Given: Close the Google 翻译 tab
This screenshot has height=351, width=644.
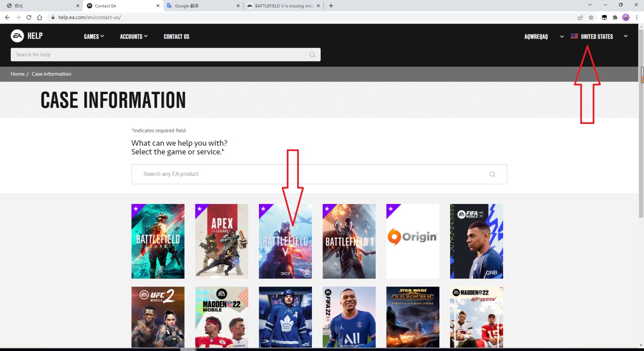Looking at the screenshot, I should tap(238, 6).
